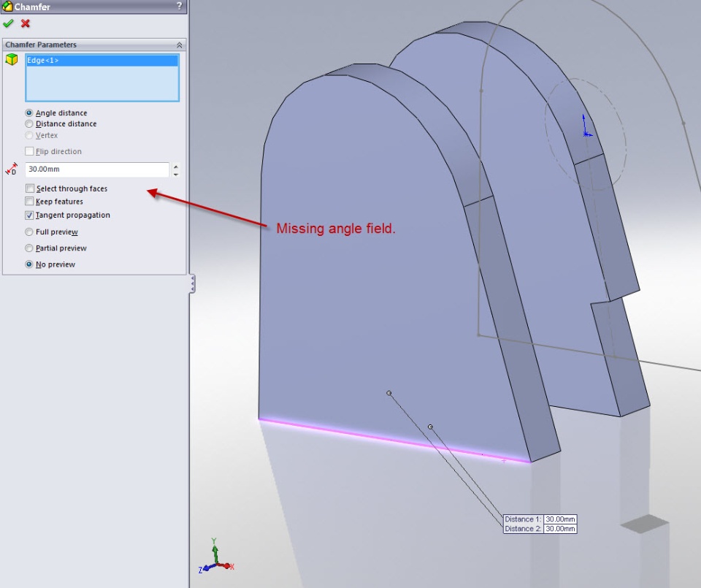
Task: Click the Distance 1 value in callout
Action: point(560,519)
